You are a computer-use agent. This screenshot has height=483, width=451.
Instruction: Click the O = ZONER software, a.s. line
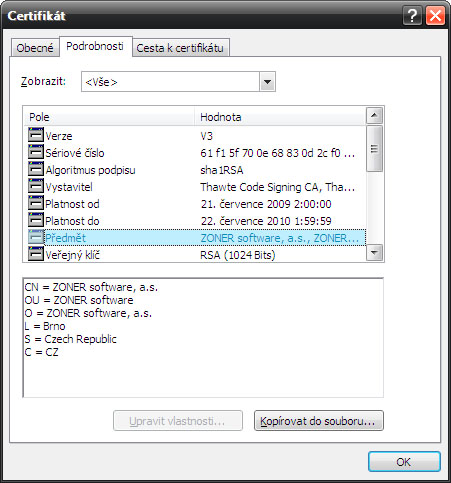coord(88,313)
